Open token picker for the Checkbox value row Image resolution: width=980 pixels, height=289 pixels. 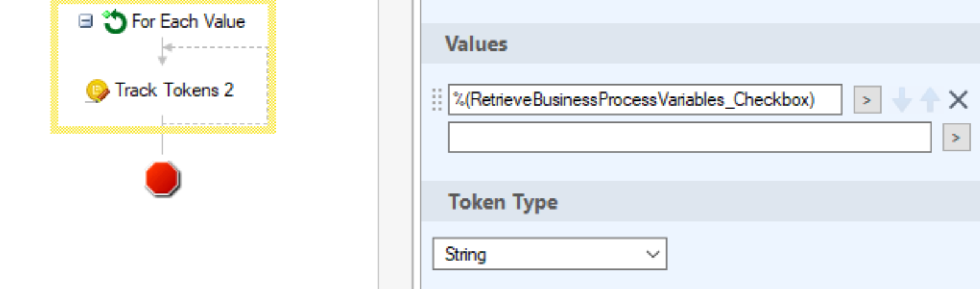[x=867, y=100]
